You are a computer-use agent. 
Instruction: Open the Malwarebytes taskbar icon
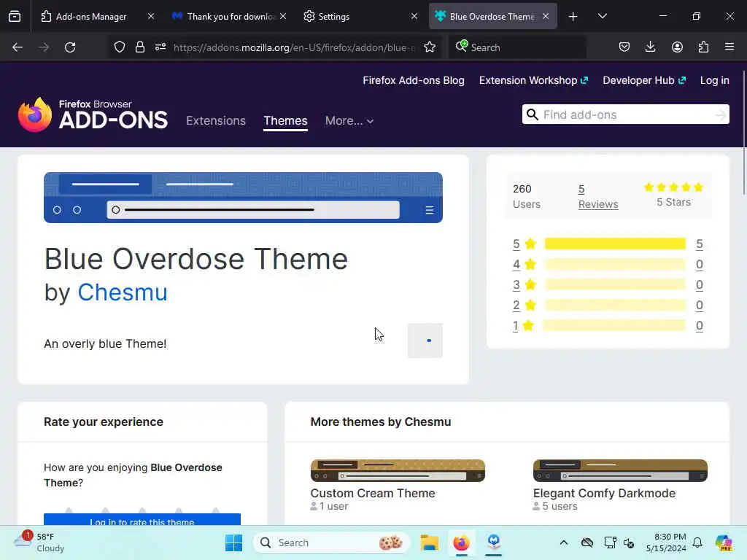coord(494,542)
